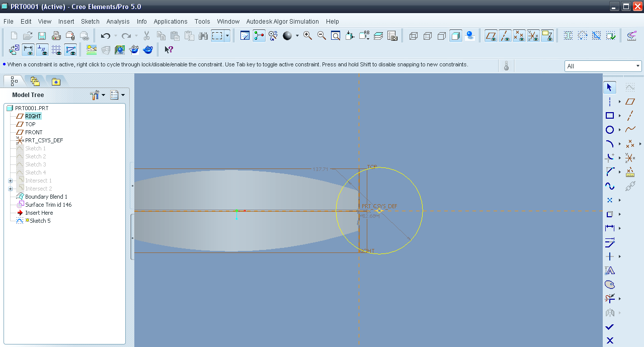Open the Undo history dropdown arrow
This screenshot has width=644, height=347.
pyautogui.click(x=115, y=36)
